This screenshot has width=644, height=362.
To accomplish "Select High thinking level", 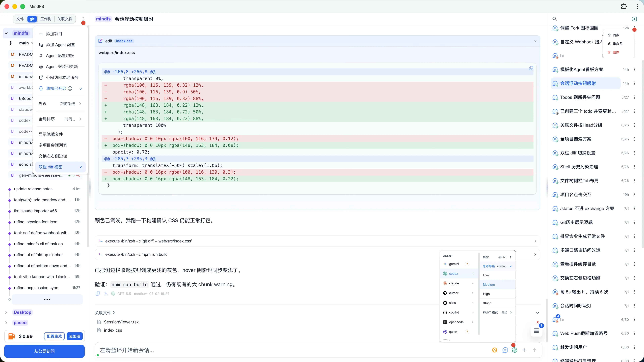I will click(x=497, y=294).
